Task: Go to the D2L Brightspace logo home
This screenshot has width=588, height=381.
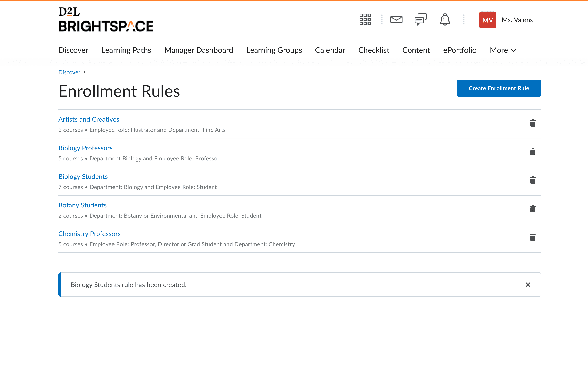Action: tap(106, 20)
